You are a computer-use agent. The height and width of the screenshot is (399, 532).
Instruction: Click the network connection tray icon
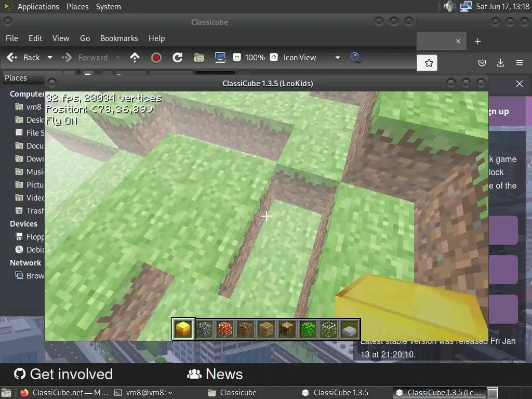pyautogui.click(x=466, y=6)
